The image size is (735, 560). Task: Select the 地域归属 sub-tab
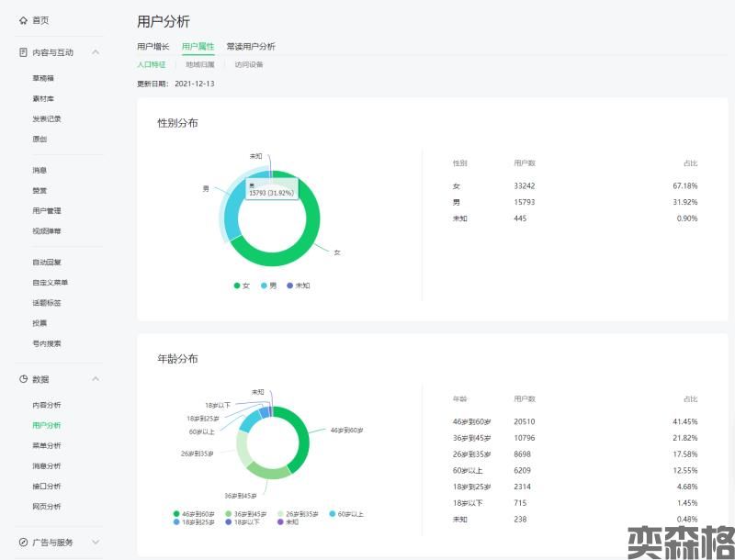pyautogui.click(x=200, y=65)
